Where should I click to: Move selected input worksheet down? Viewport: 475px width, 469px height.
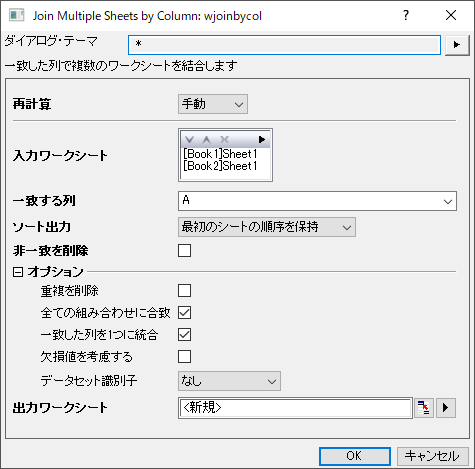(189, 139)
